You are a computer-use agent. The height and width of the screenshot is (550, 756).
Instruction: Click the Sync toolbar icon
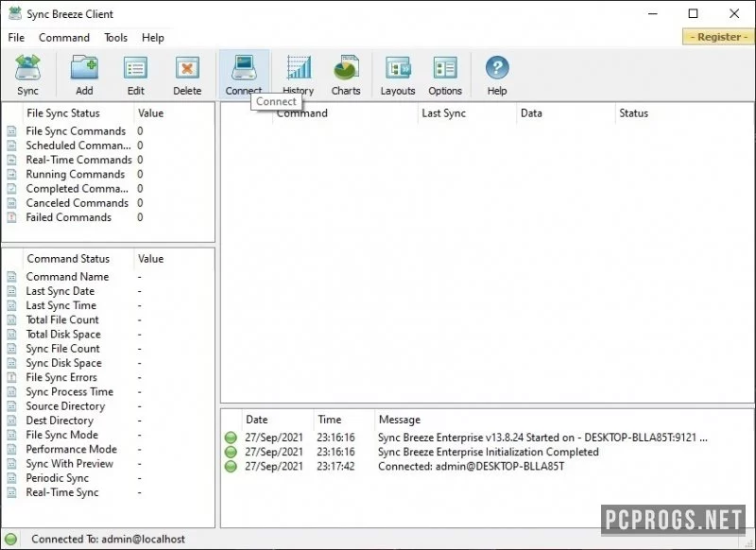[x=27, y=68]
